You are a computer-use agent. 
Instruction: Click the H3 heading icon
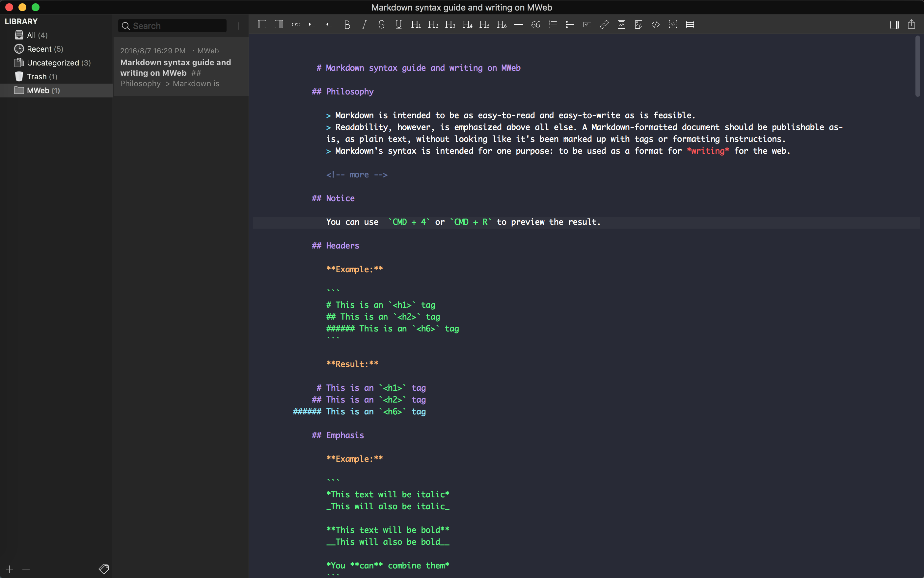pyautogui.click(x=450, y=25)
